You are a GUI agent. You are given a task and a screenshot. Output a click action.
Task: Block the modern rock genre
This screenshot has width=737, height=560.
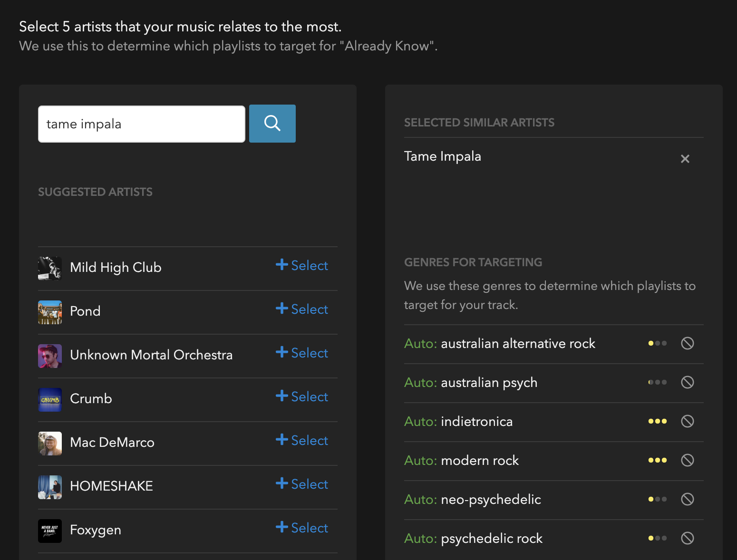(688, 460)
